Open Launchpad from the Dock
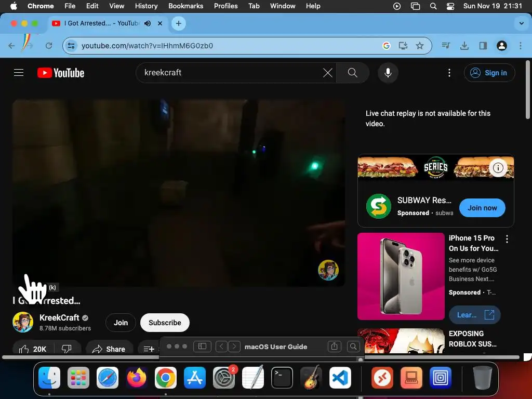532x399 pixels. coord(78,378)
